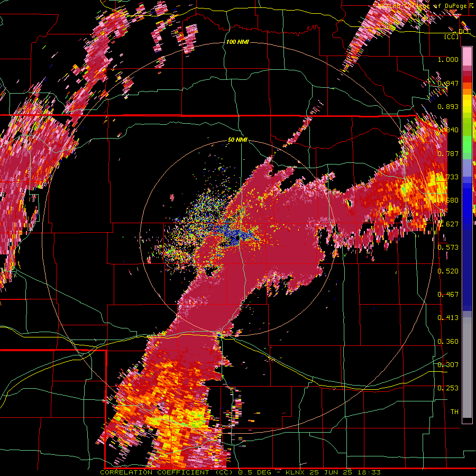
Task: Select the 0.840 scale value
Action: (x=448, y=130)
